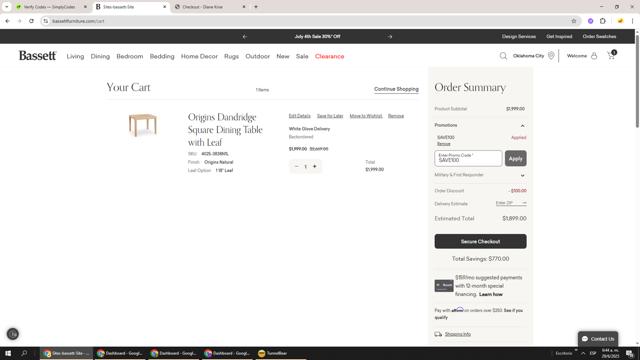Click the account user icon beside Welcome
Image resolution: width=640 pixels, height=360 pixels.
pyautogui.click(x=594, y=56)
